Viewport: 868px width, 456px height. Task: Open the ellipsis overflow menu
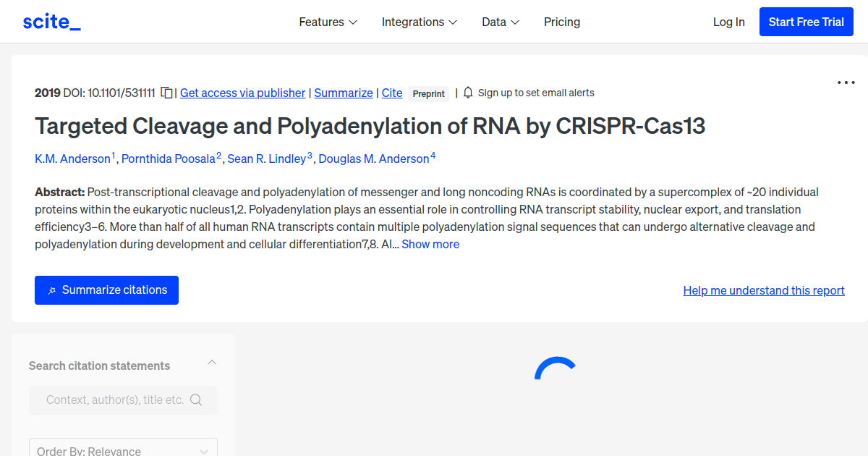(845, 83)
